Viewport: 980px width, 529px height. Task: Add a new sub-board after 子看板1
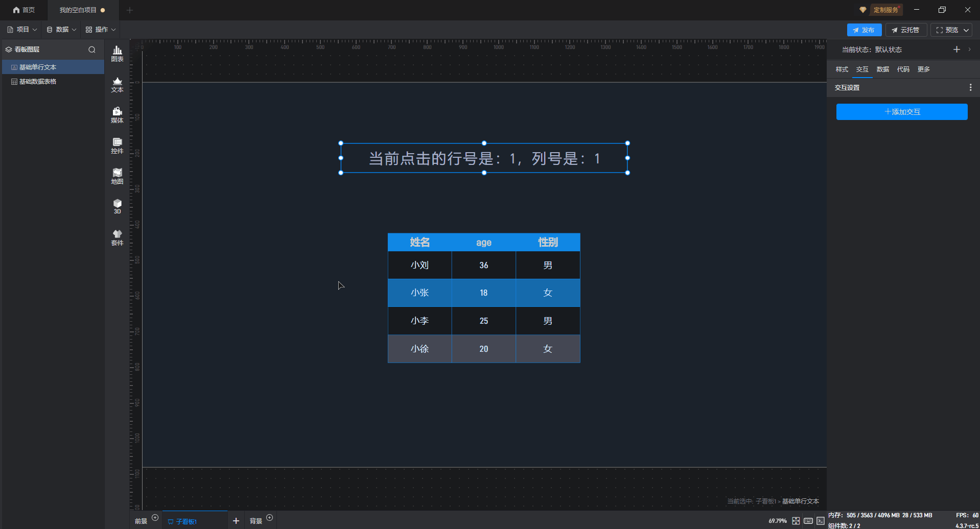pos(236,521)
